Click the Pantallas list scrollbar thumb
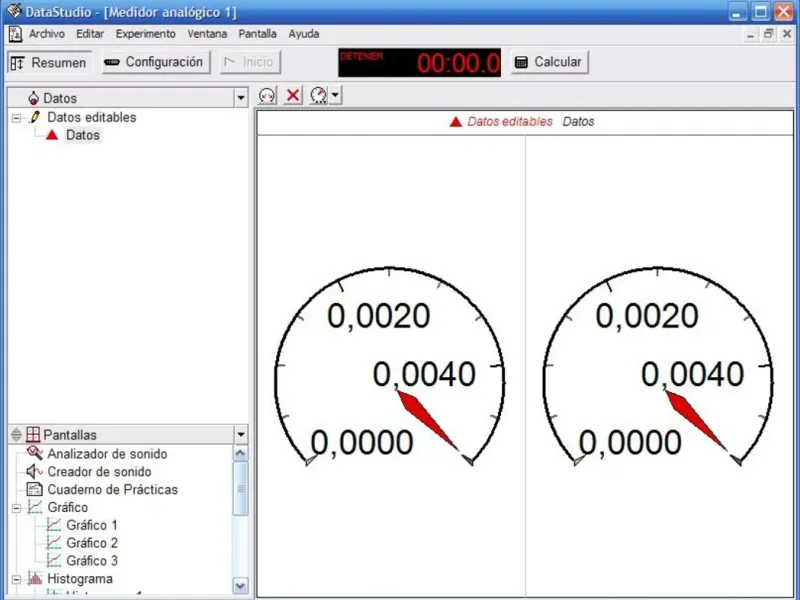 pyautogui.click(x=240, y=489)
